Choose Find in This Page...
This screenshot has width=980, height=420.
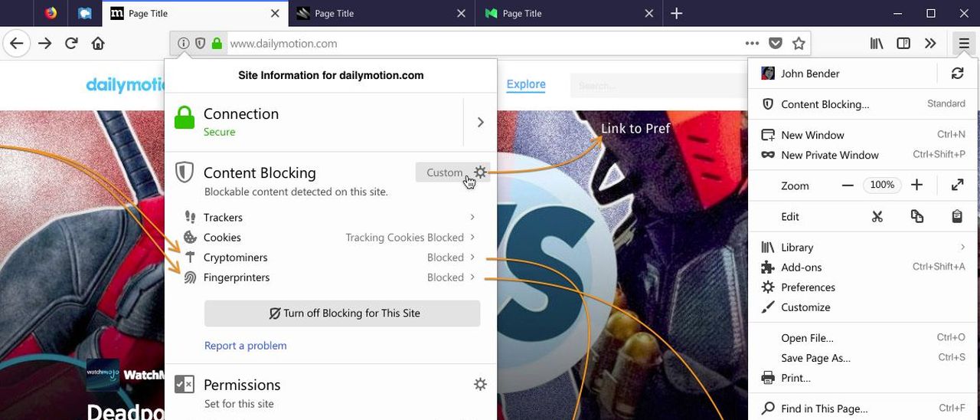[863, 409]
